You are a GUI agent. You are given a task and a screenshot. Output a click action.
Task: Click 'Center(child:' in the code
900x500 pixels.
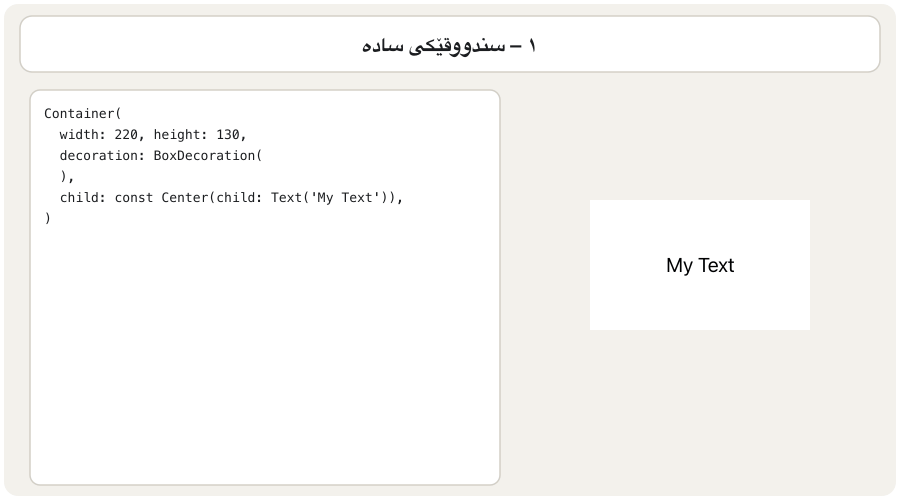[x=212, y=197]
